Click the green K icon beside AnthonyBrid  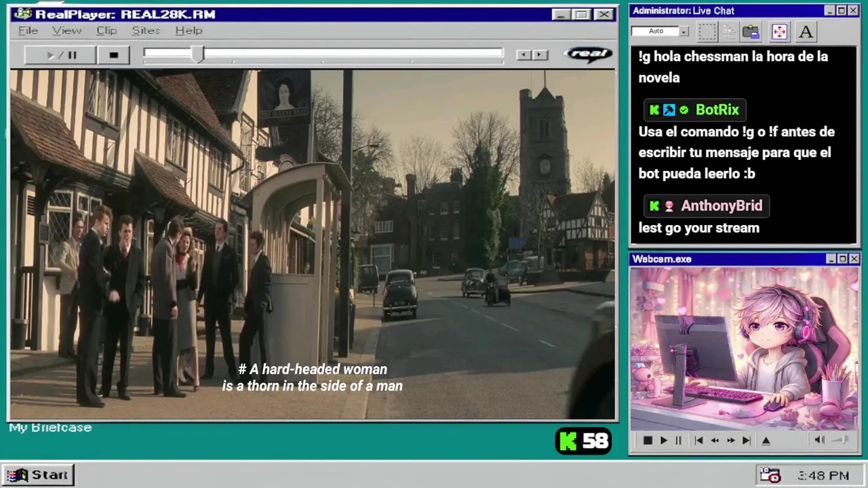pos(654,206)
